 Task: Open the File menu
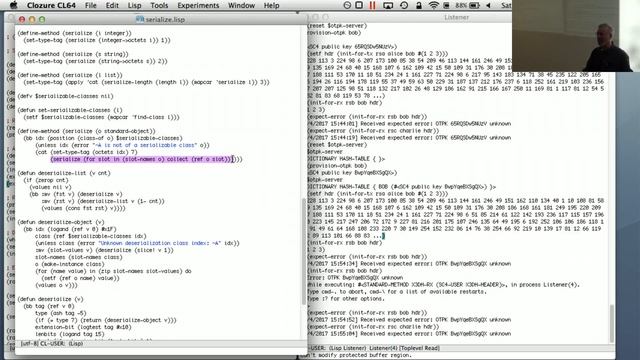[x=91, y=5]
